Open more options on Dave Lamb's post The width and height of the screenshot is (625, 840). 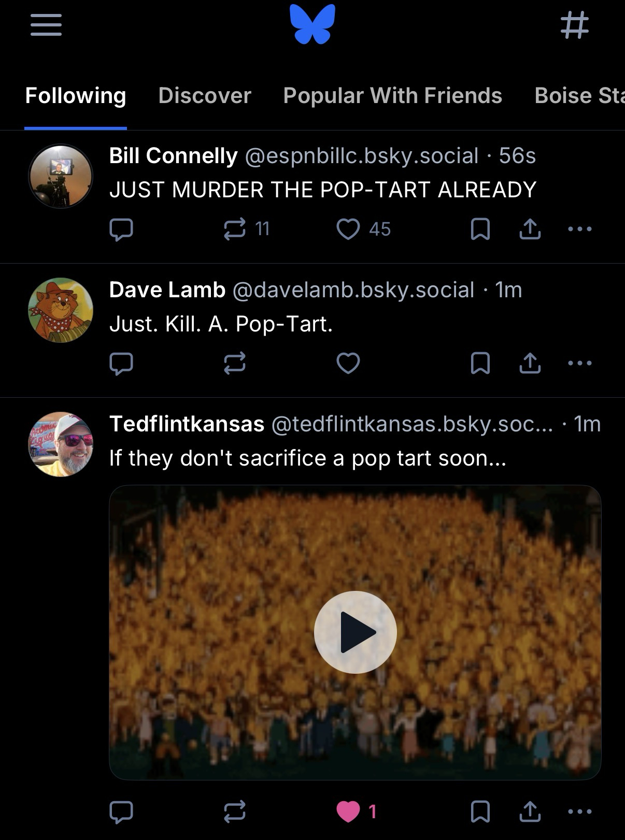[x=579, y=363]
